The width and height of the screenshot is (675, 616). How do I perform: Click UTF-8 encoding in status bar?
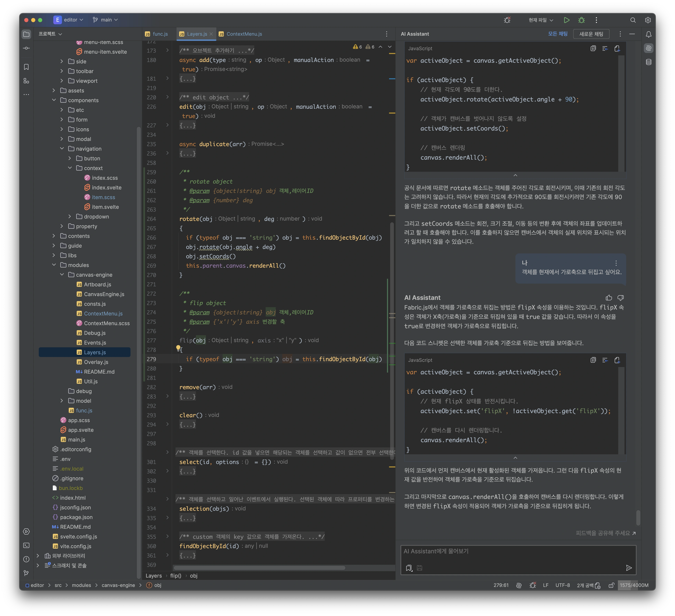coord(562,585)
